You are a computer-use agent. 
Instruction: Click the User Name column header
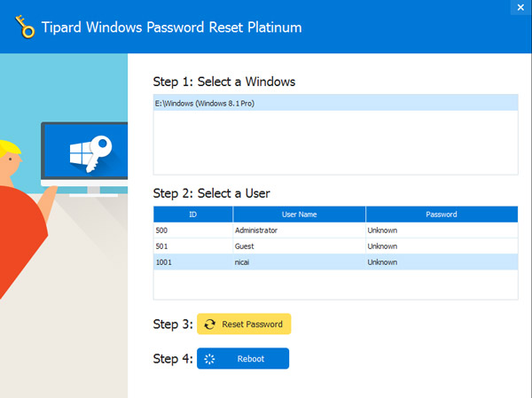click(300, 215)
